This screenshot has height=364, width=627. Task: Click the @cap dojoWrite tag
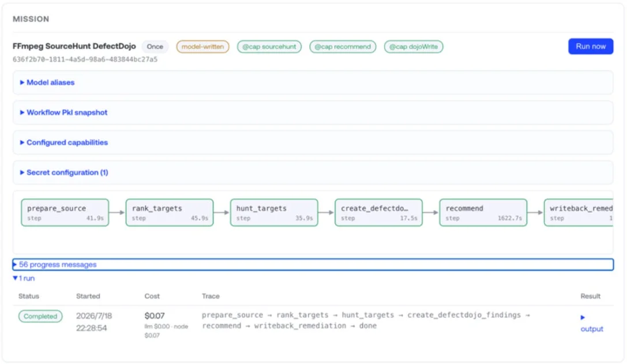tap(414, 46)
